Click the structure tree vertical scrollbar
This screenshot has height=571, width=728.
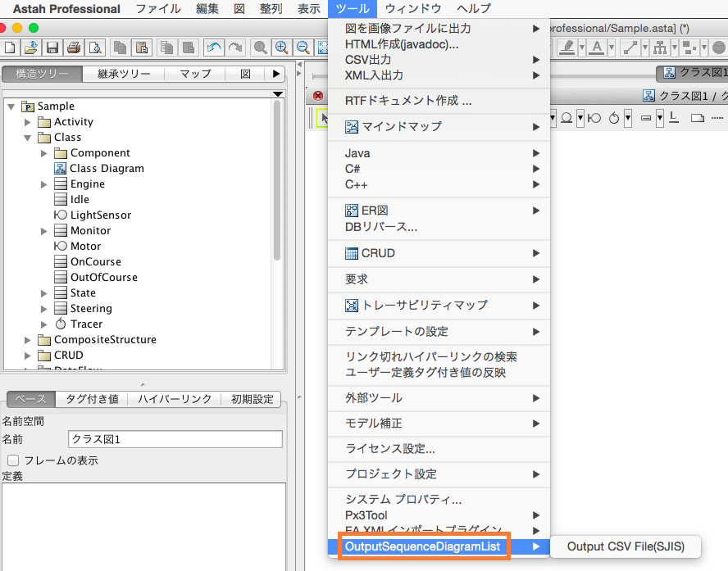(x=277, y=180)
